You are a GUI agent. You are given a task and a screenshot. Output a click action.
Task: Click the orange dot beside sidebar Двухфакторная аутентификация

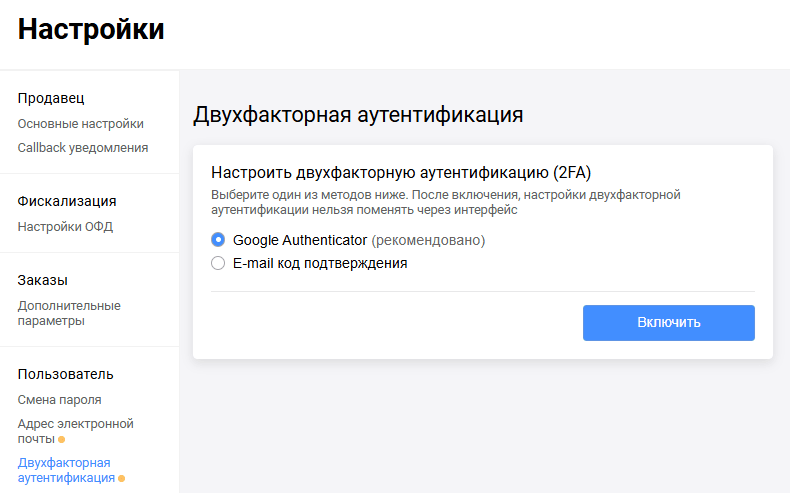point(122,479)
